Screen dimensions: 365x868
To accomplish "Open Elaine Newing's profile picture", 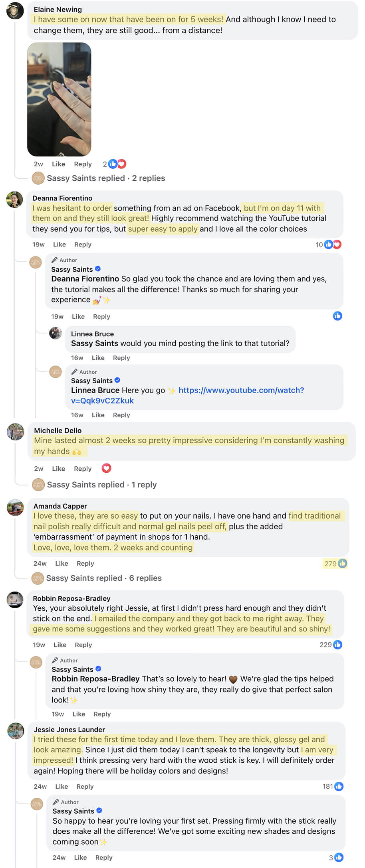I will [x=15, y=11].
